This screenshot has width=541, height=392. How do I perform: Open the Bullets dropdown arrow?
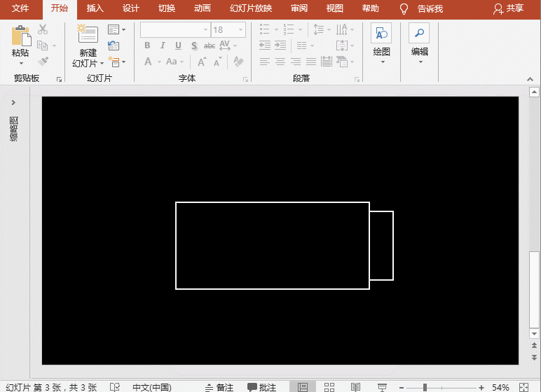[276, 29]
